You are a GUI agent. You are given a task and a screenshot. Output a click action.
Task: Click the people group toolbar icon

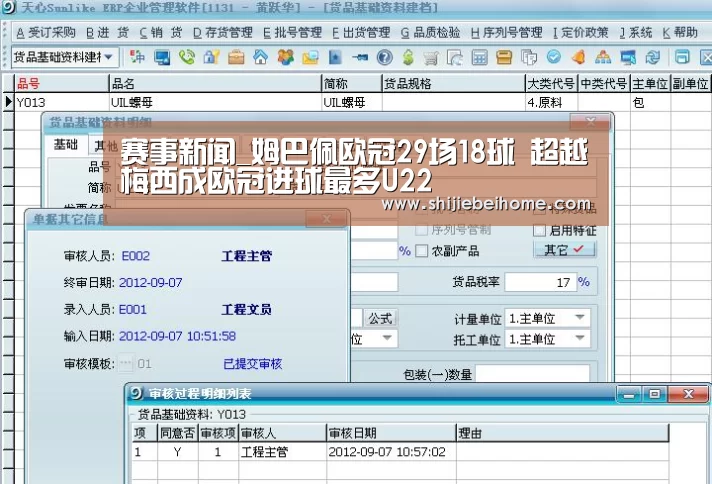[286, 57]
